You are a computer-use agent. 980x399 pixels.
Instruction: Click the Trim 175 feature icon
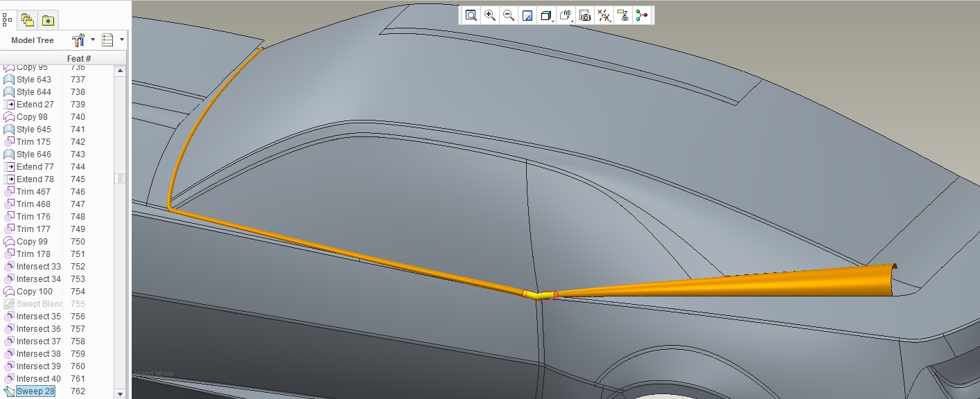10,142
